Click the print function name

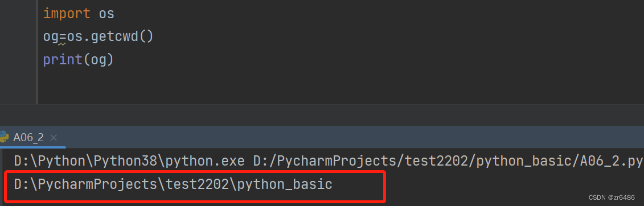pyautogui.click(x=63, y=60)
